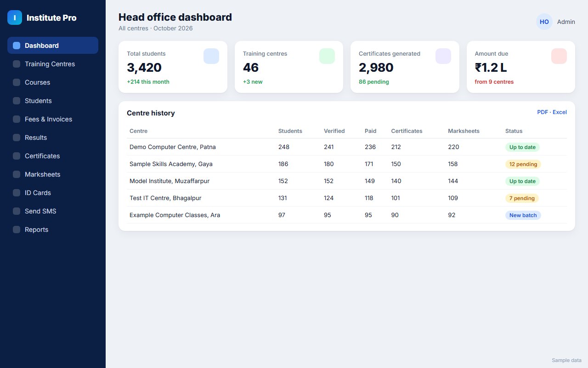Open the HO admin avatar
This screenshot has height=368, width=588.
pyautogui.click(x=544, y=22)
